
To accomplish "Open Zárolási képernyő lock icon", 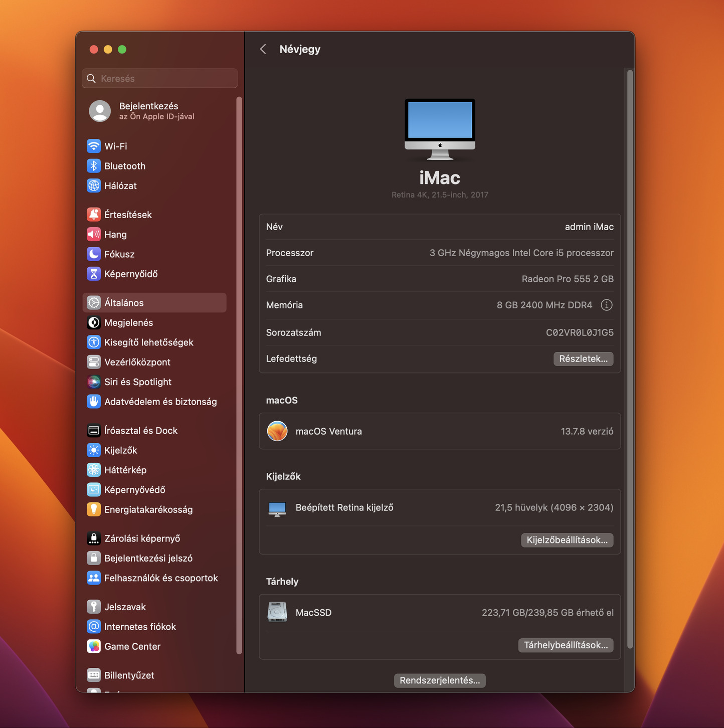I will coord(94,538).
